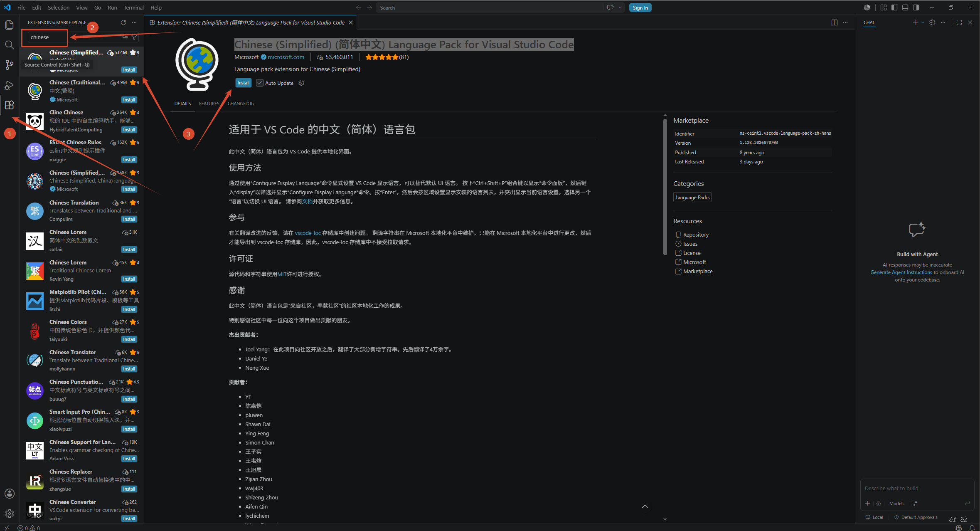Switch to the CHANGELOG tab
This screenshot has height=531, width=980.
click(x=241, y=104)
